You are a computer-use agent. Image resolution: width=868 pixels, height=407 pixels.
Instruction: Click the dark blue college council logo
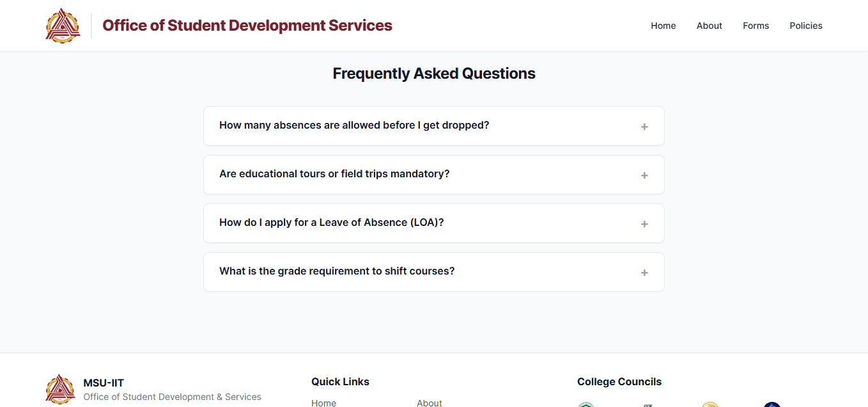click(x=772, y=404)
